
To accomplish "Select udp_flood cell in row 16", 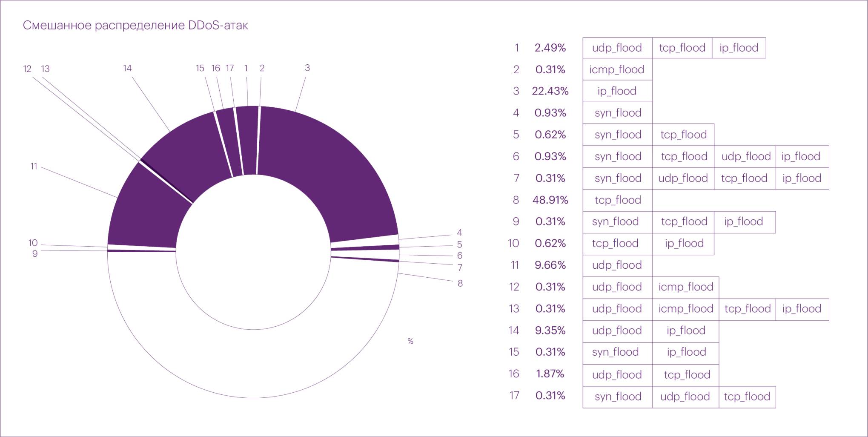I will pyautogui.click(x=617, y=375).
